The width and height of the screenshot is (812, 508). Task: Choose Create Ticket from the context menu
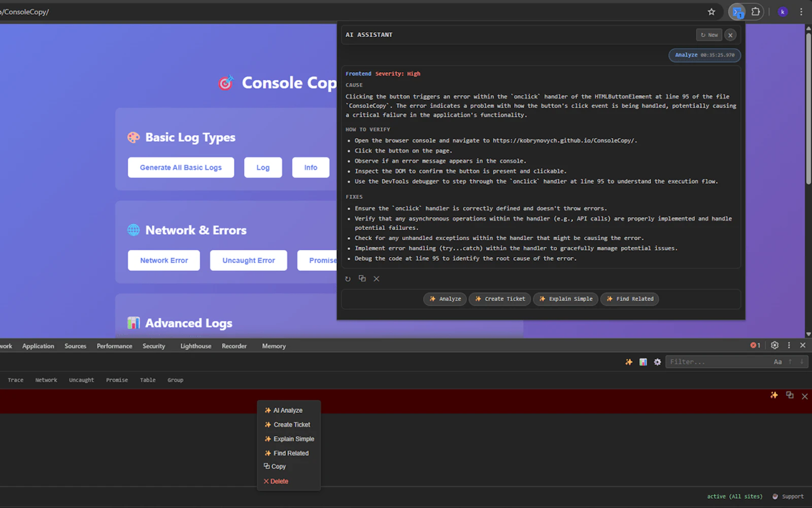289,425
